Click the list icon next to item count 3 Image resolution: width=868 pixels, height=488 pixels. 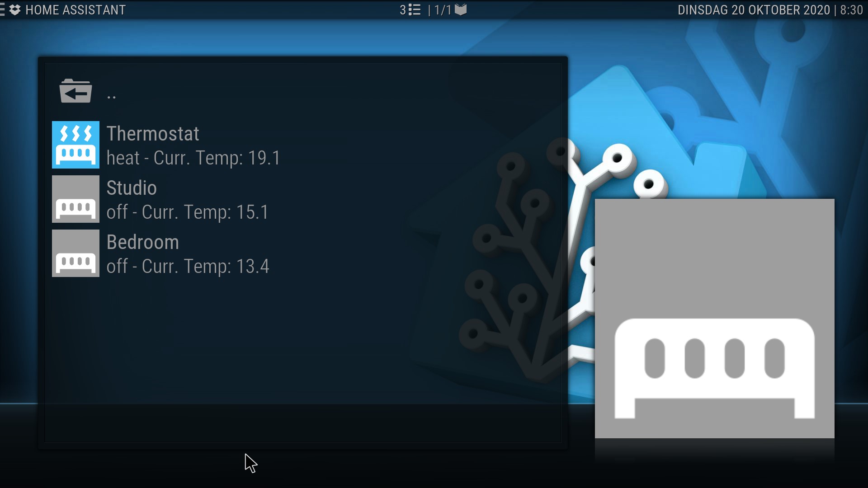415,10
